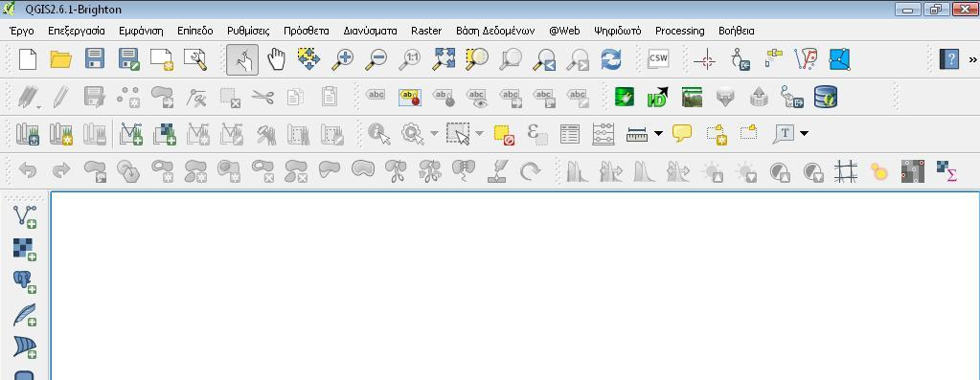The image size is (980, 380).
Task: Open Help contents blue book icon
Action: pos(948,59)
